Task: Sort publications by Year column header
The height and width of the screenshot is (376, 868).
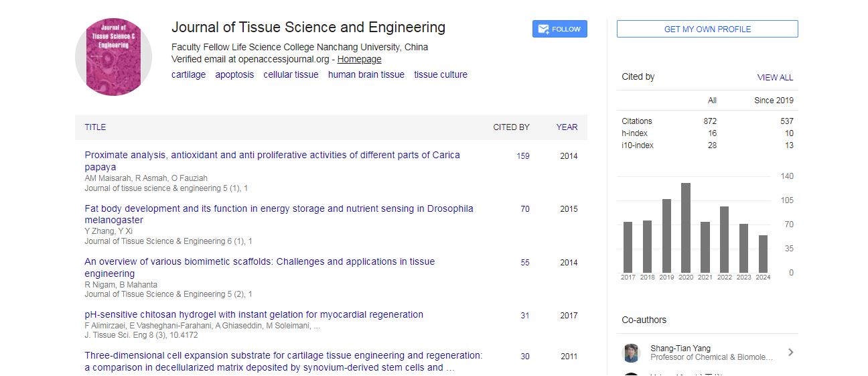Action: pyautogui.click(x=567, y=127)
